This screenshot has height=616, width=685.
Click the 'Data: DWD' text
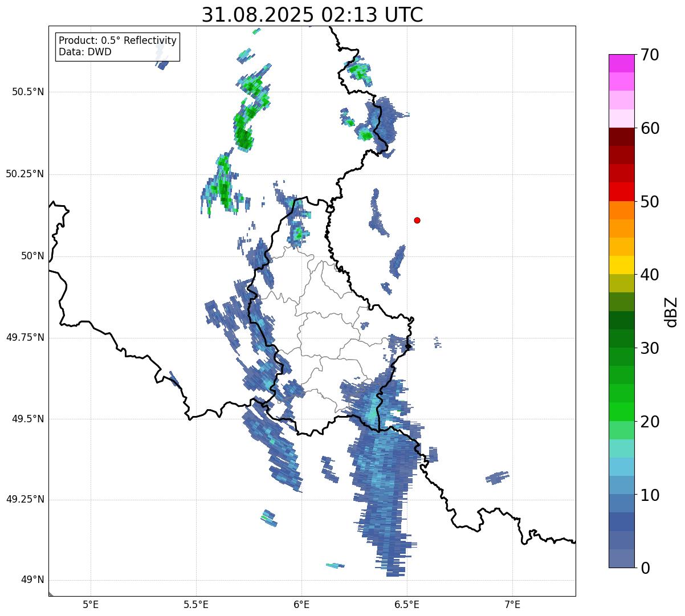pyautogui.click(x=85, y=52)
